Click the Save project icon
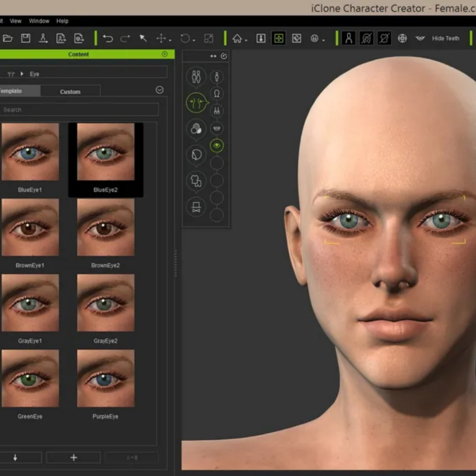 pos(26,39)
